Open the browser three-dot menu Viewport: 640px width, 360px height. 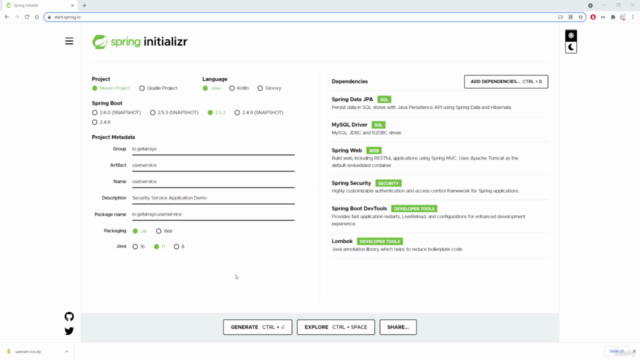633,17
